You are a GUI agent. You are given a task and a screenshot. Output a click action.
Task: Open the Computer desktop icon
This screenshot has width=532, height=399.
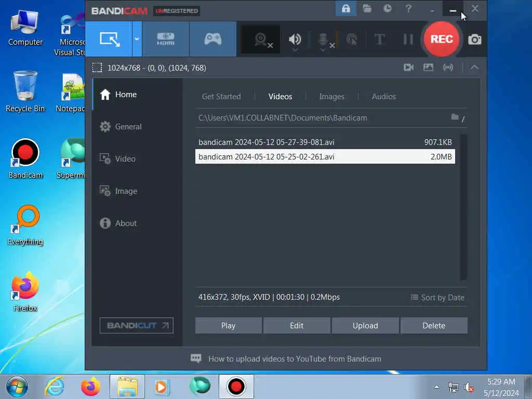25,28
